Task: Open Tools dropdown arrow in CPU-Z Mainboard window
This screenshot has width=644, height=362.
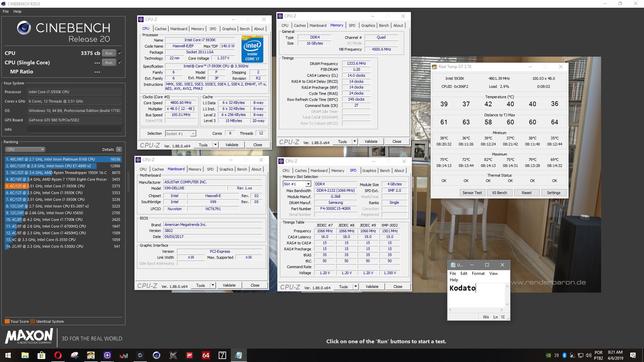Action: [x=213, y=285]
